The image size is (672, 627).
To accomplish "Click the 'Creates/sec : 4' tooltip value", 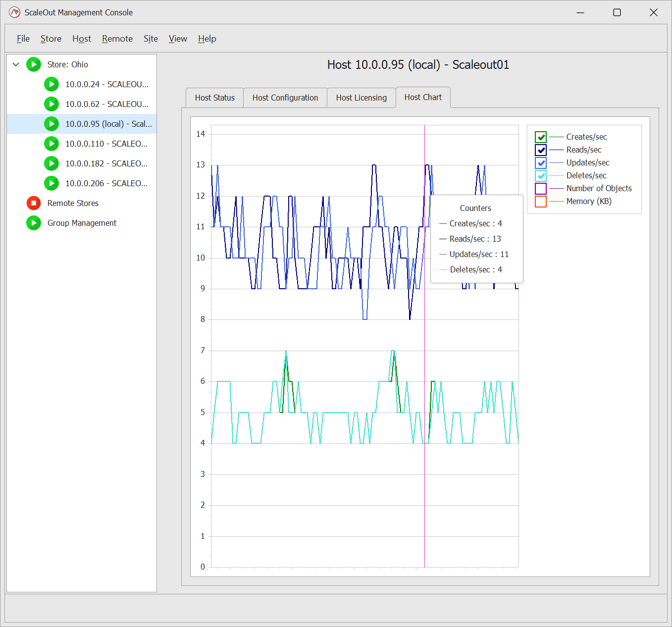I will 475,224.
